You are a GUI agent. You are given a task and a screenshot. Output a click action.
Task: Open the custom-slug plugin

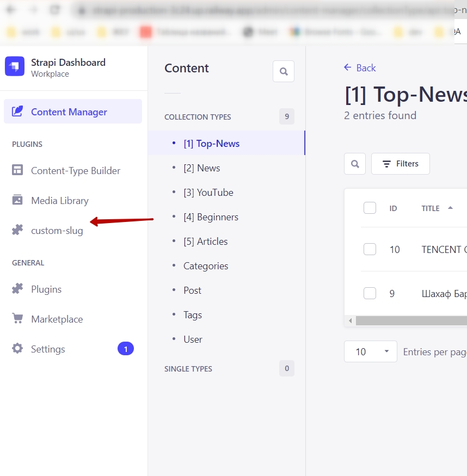57,231
